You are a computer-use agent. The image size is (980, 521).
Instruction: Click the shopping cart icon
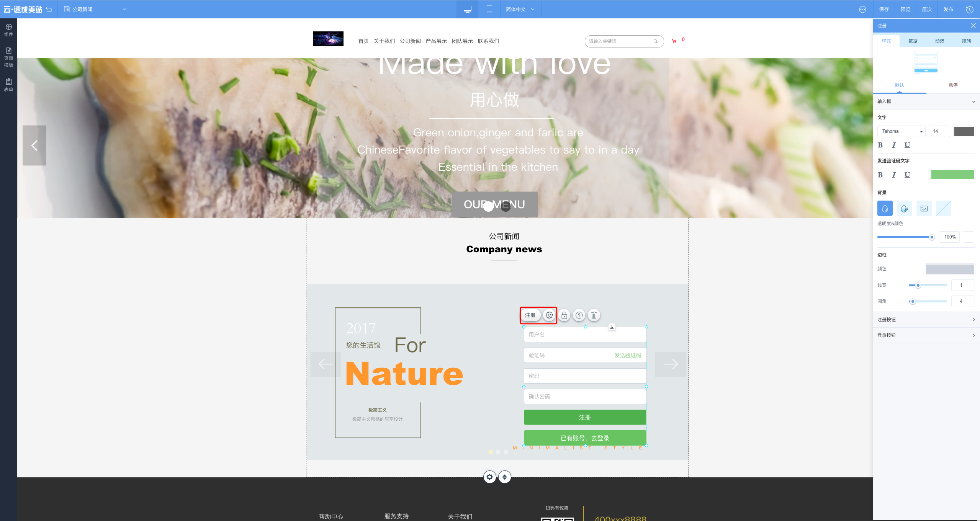674,41
